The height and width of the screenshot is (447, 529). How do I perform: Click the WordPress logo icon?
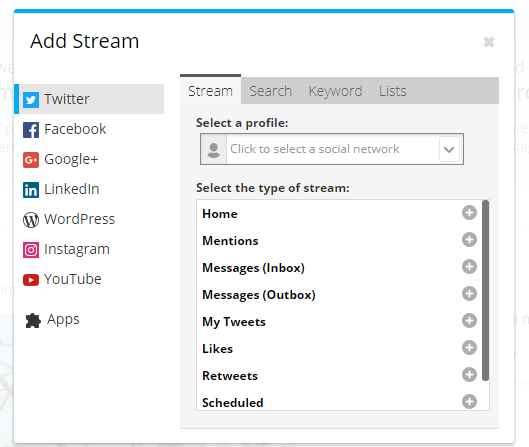pos(31,220)
